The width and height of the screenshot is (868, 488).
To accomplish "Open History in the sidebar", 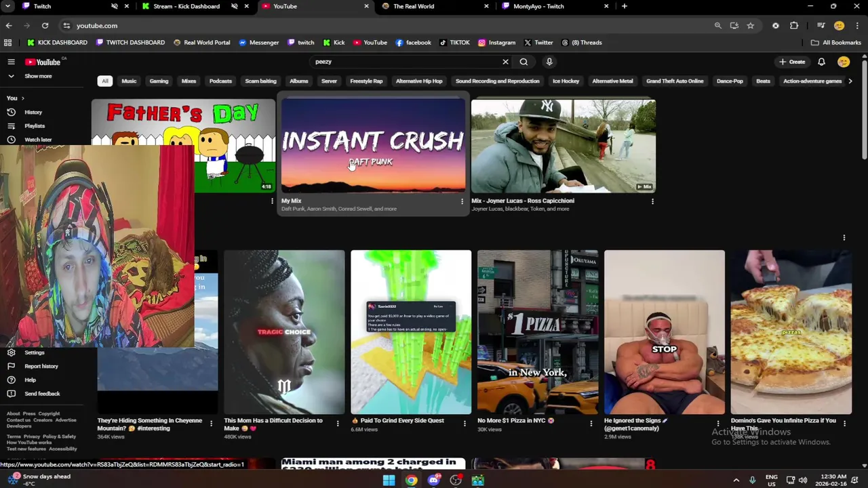I will coord(33,113).
